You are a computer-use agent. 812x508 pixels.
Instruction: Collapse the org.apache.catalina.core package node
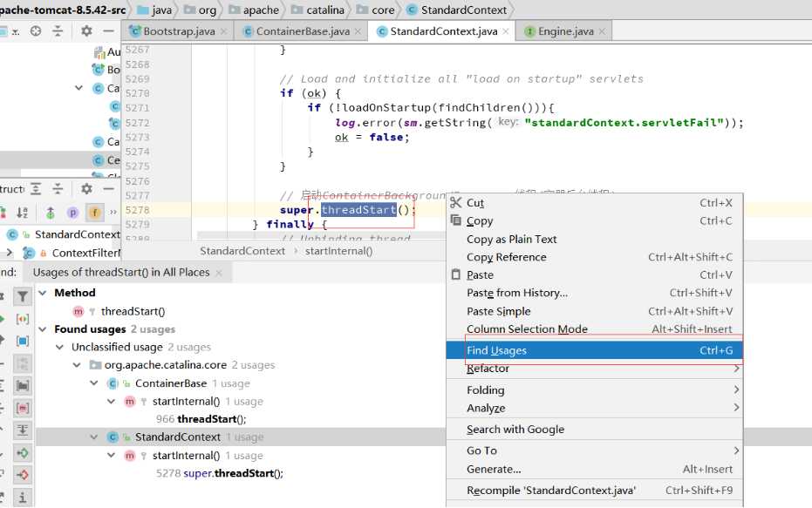(x=77, y=365)
